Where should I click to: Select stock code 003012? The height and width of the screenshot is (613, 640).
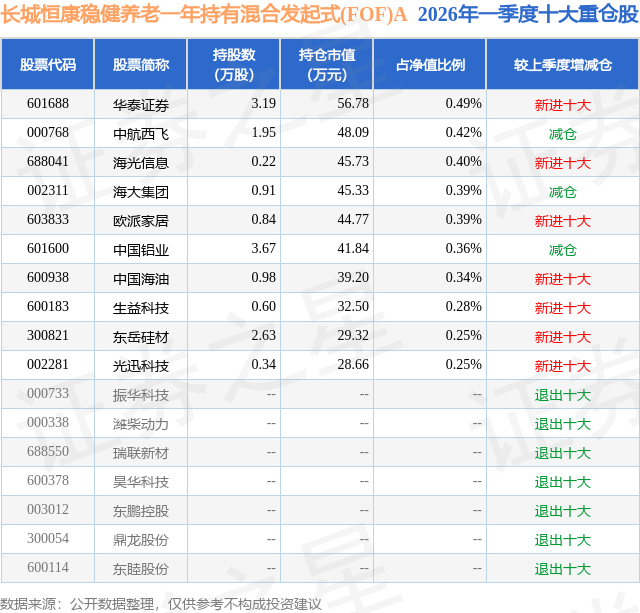click(x=48, y=509)
